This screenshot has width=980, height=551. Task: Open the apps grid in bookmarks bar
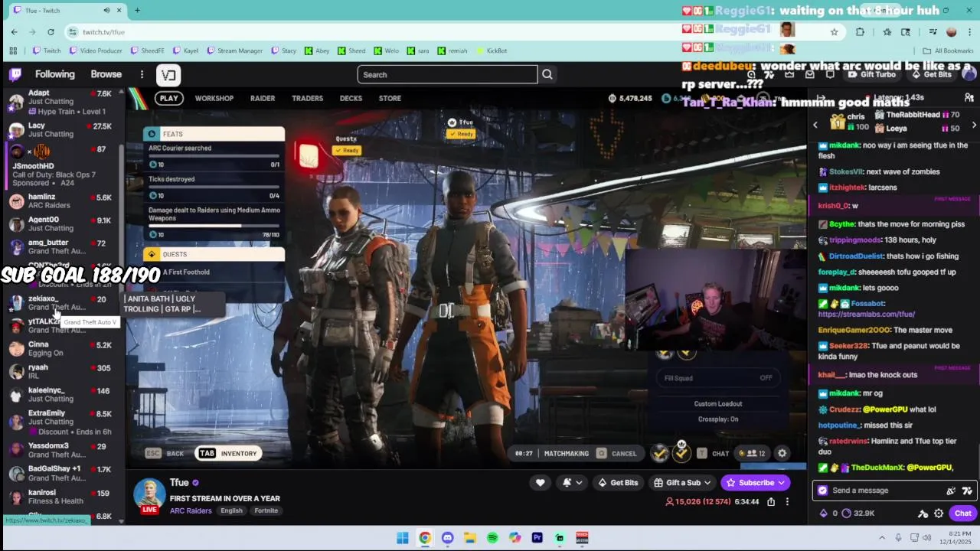coord(13,51)
